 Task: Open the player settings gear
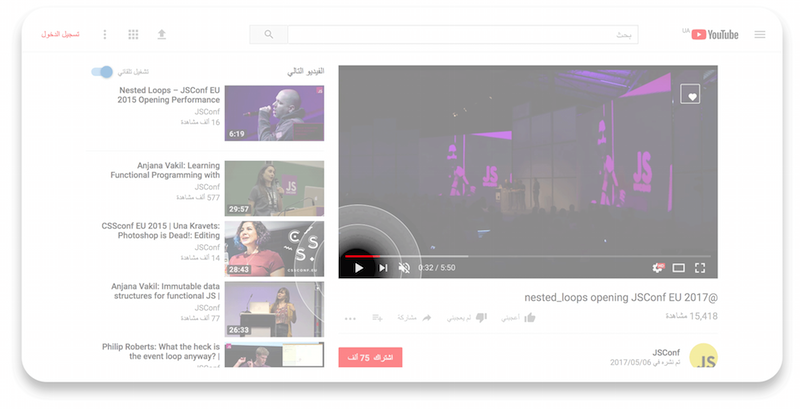click(658, 268)
